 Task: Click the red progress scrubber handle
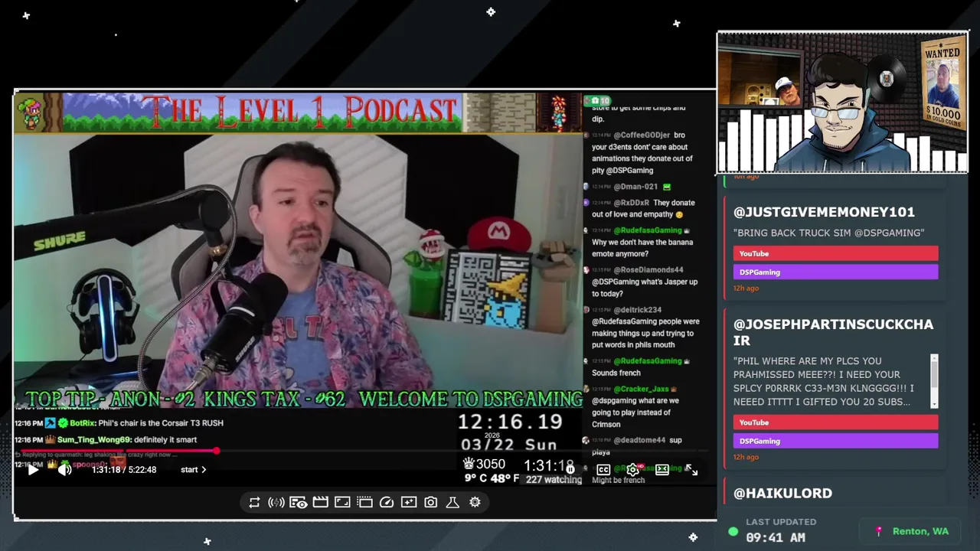[217, 452]
